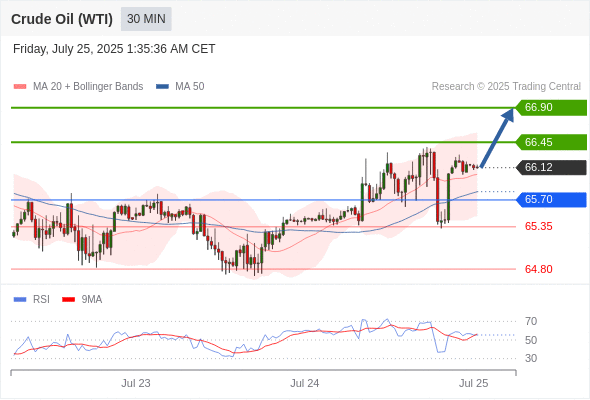Click the blue upward forecast arrow
590x400 pixels.
[497, 138]
